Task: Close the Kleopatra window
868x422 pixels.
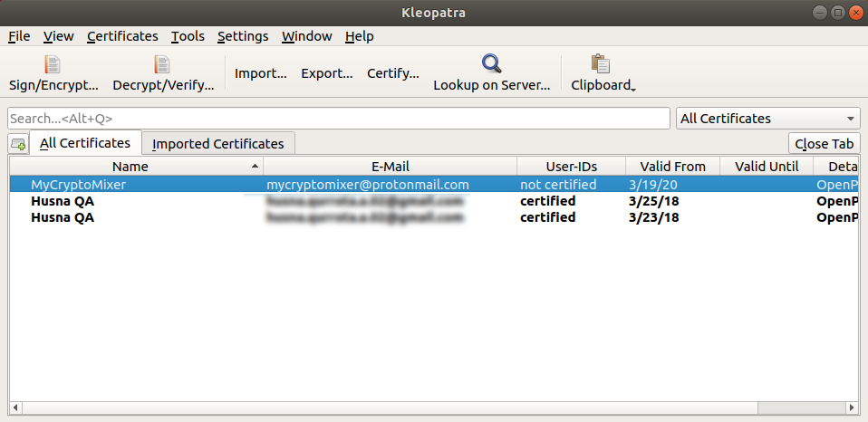Action: [854, 12]
